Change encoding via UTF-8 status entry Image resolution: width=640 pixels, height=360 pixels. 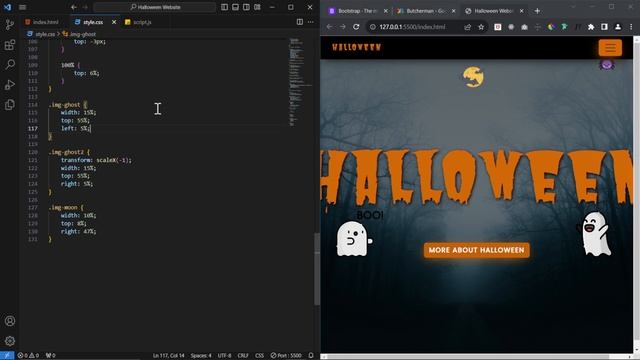(x=224, y=356)
